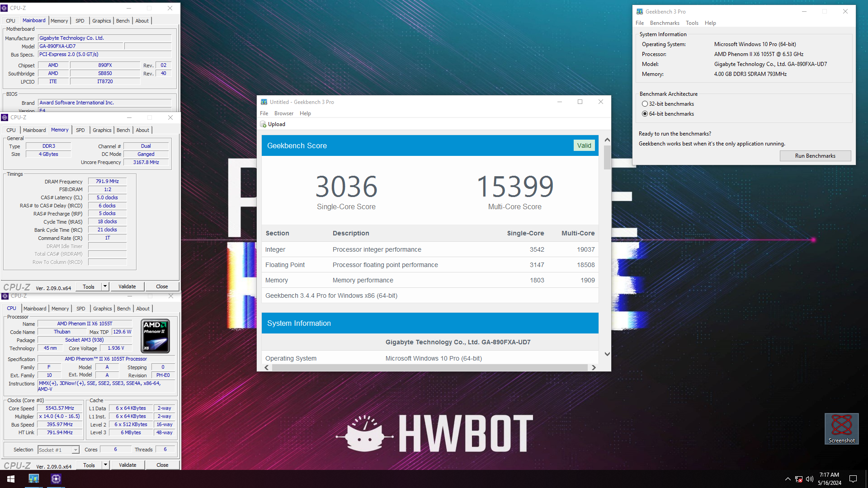Screen dimensions: 868x488
Task: Click Validate in bottom CPU-Z window
Action: click(127, 465)
